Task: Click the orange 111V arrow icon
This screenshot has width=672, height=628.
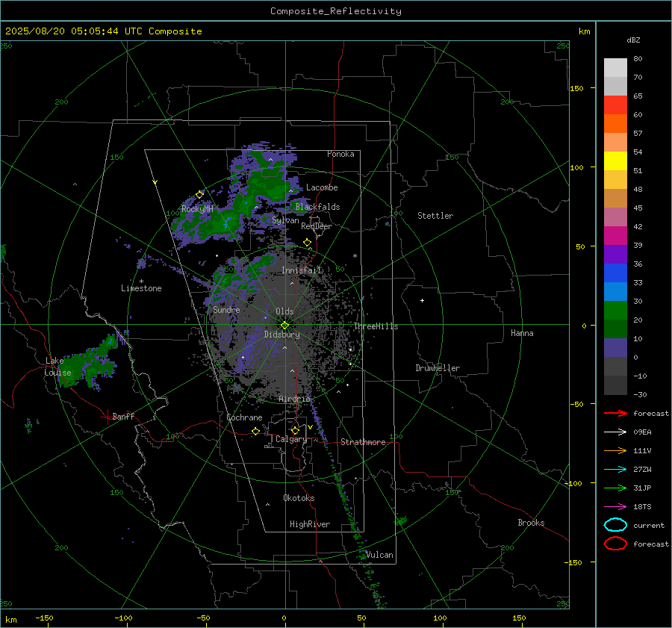Action: [615, 450]
